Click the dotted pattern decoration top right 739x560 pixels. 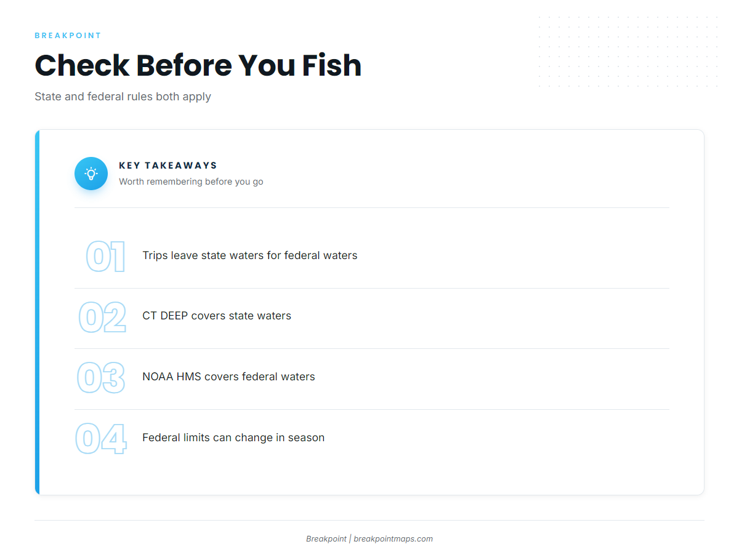tap(628, 52)
